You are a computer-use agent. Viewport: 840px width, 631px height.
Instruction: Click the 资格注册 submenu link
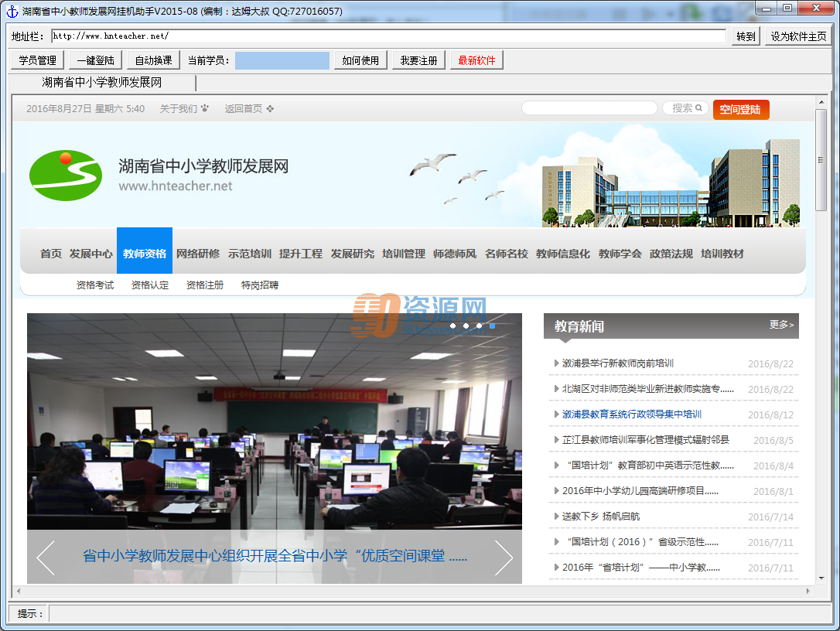205,285
